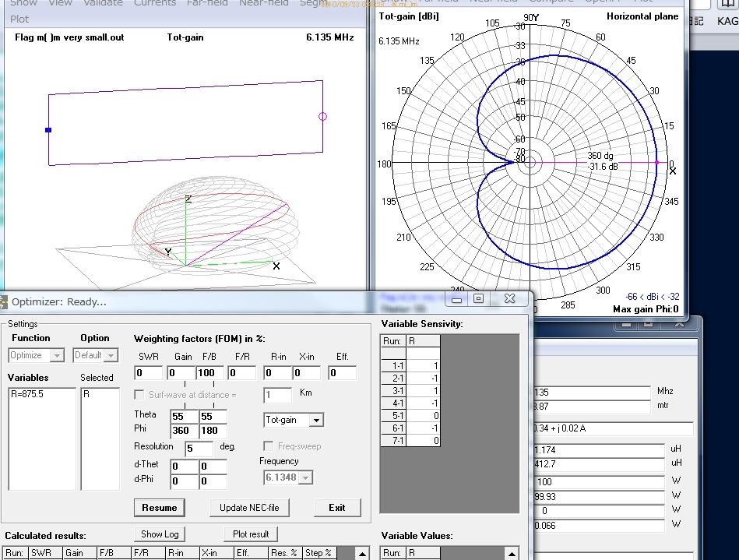Close the Optimizer window

pos(509,299)
